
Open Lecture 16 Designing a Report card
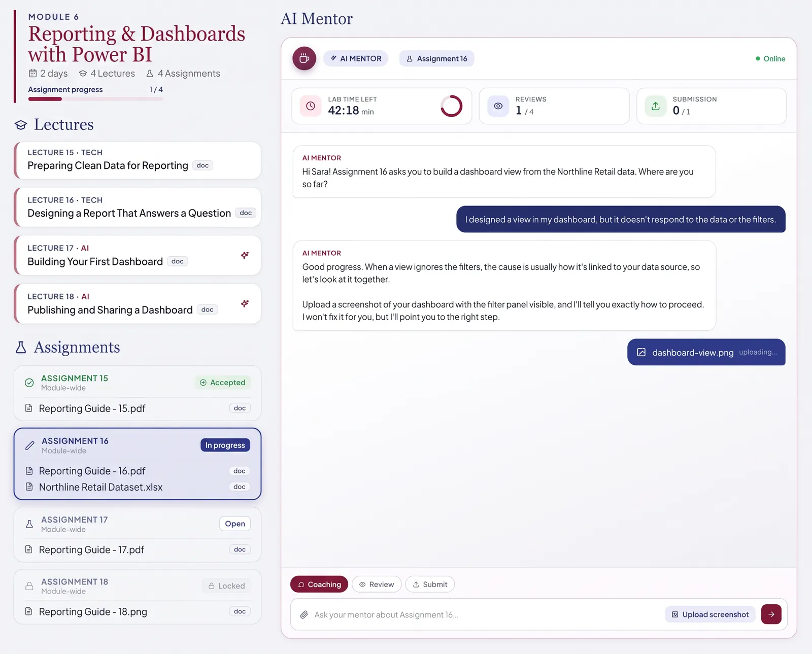tap(138, 207)
